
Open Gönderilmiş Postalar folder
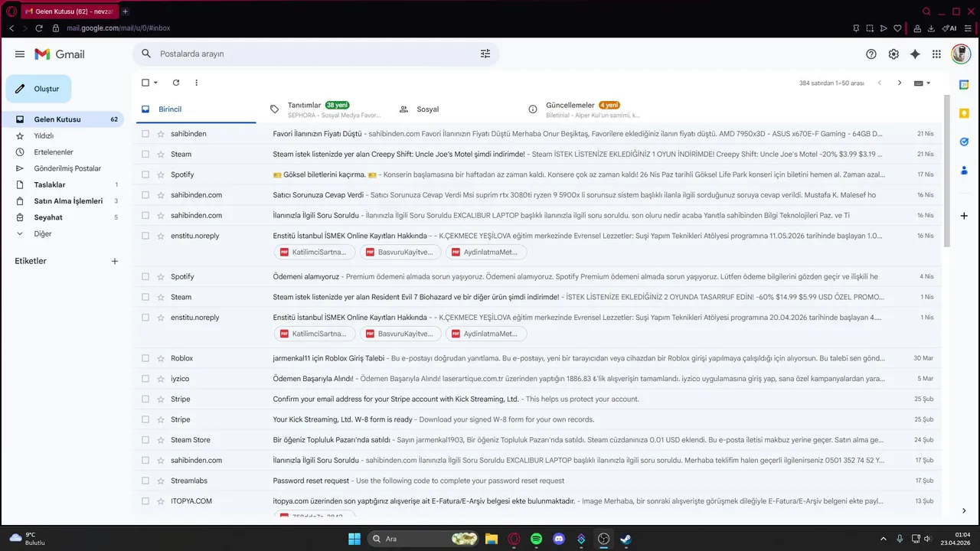pos(66,168)
